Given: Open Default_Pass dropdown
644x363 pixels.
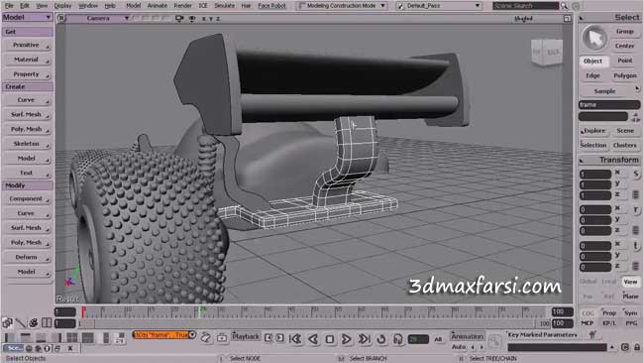Looking at the screenshot, I should 439,6.
